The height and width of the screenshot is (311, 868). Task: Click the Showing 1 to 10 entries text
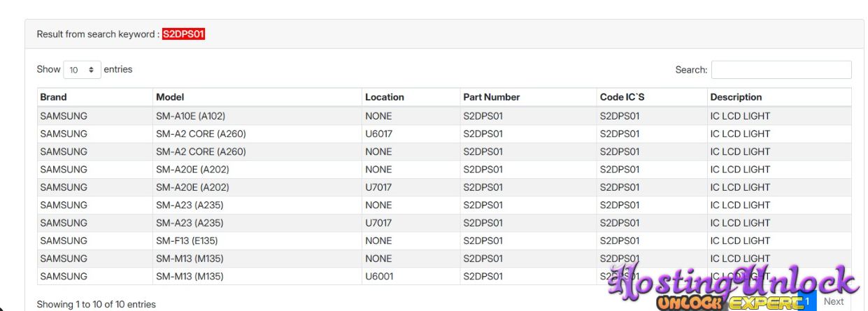pyautogui.click(x=97, y=304)
